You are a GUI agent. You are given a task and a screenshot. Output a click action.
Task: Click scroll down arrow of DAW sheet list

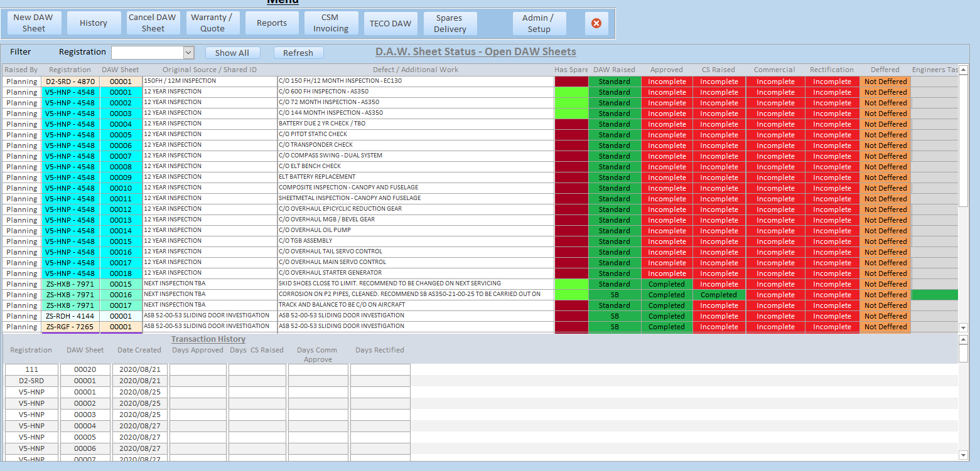964,327
